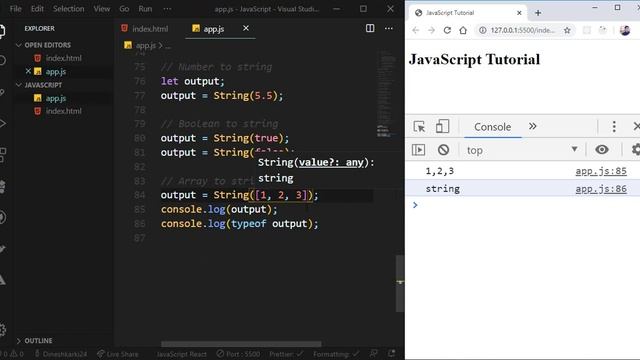
Task: Select the Console tab in DevTools
Action: pyautogui.click(x=492, y=127)
